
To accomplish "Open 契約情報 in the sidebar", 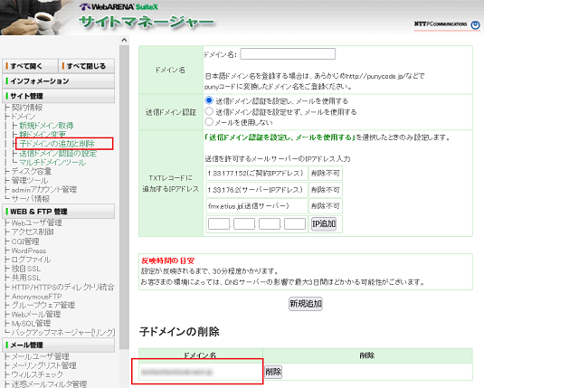I will pos(27,108).
